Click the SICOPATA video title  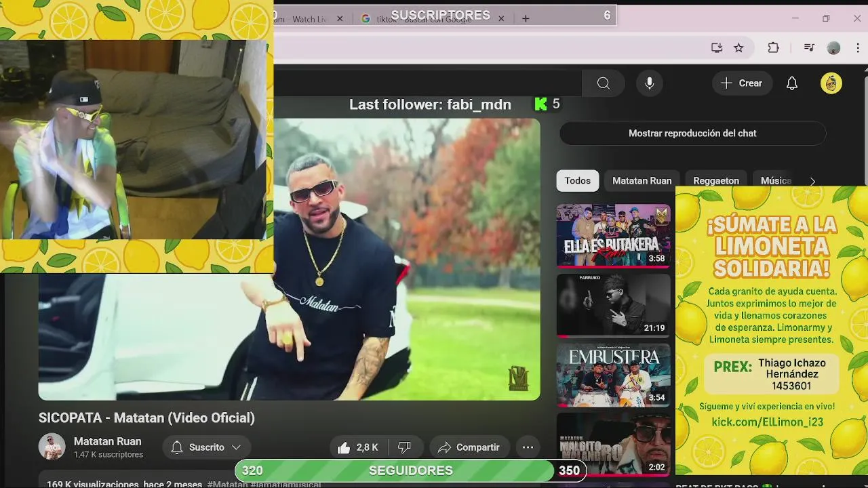click(x=146, y=418)
